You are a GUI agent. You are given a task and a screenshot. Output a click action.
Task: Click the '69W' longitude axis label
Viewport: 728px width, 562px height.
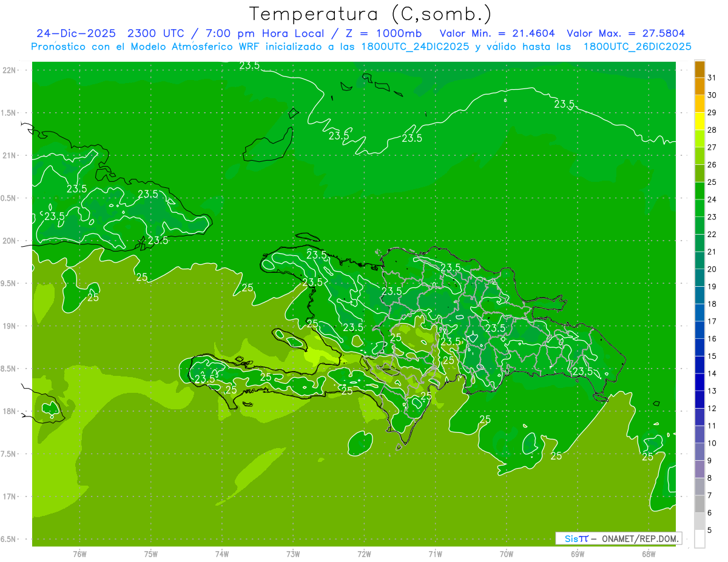pyautogui.click(x=578, y=554)
